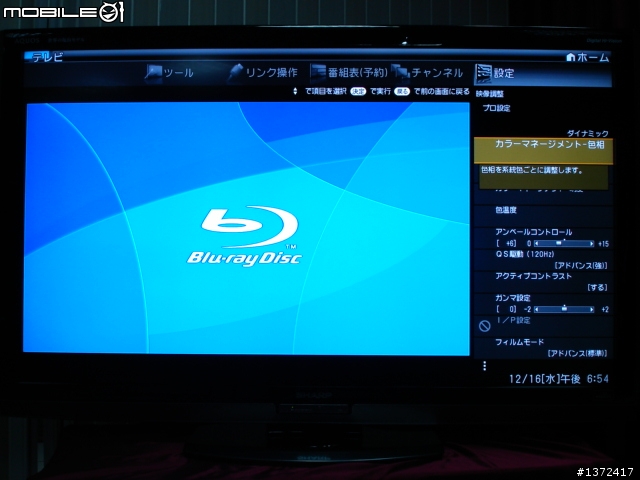The height and width of the screenshot is (480, 640).
Task: Switch to the リンク操作 tab
Action: (264, 73)
